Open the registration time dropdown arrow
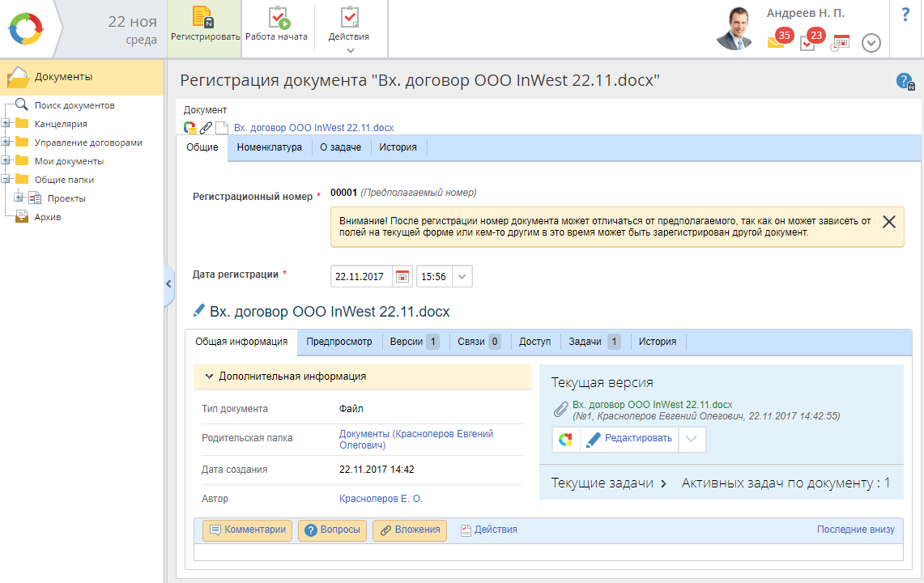The image size is (924, 583). [x=462, y=276]
